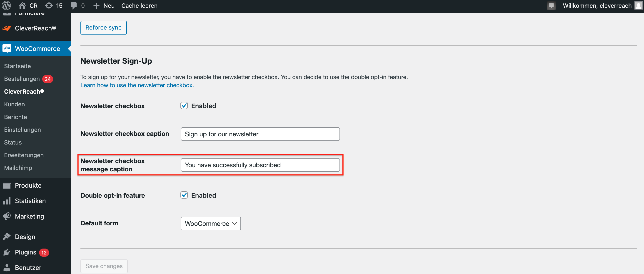The image size is (644, 274).
Task: Uncheck the Double opt-in feature checkbox
Action: 184,195
